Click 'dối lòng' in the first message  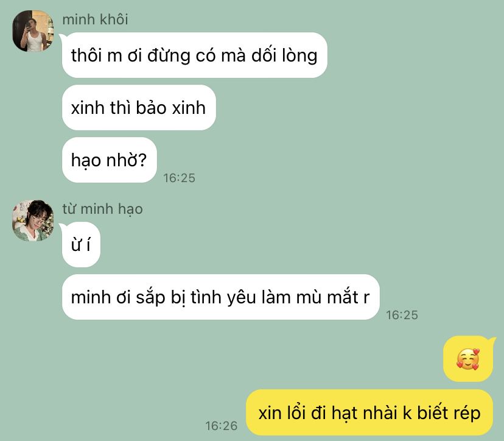point(284,55)
